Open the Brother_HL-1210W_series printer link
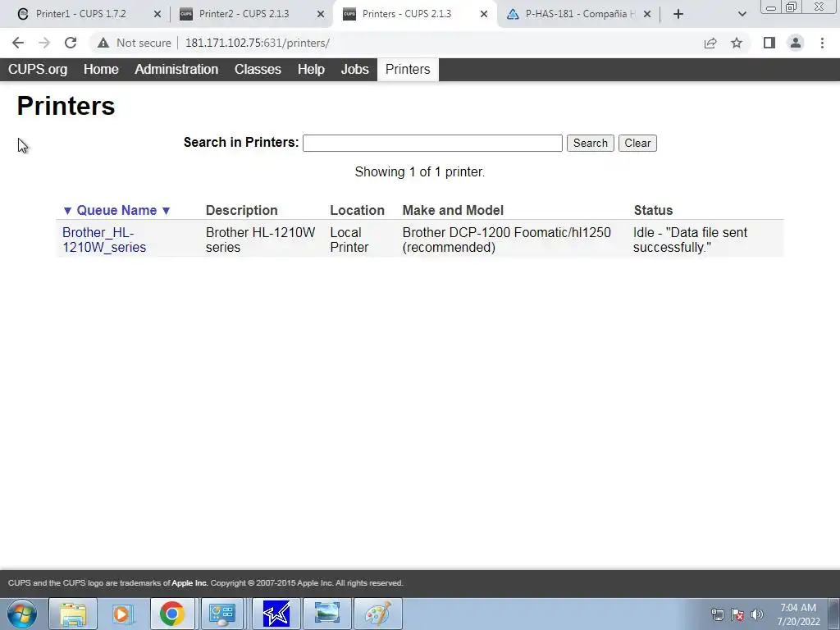The height and width of the screenshot is (630, 840). click(104, 240)
